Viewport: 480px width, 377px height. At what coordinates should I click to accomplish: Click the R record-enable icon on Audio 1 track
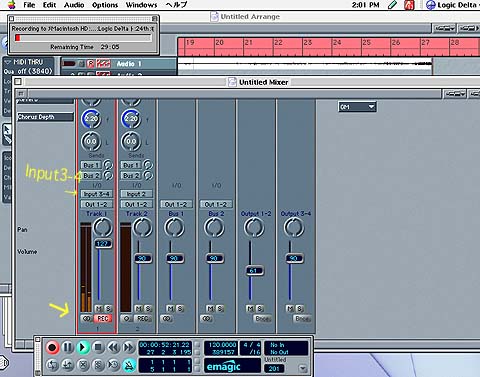click(x=90, y=63)
